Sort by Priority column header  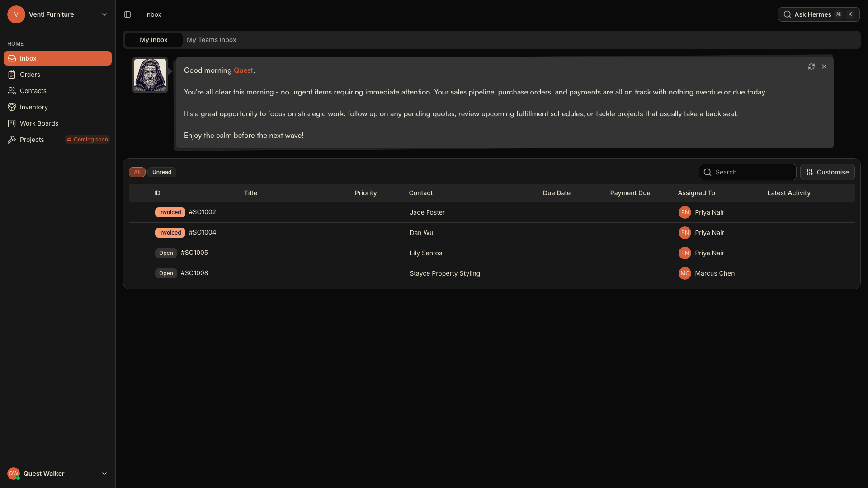click(366, 193)
